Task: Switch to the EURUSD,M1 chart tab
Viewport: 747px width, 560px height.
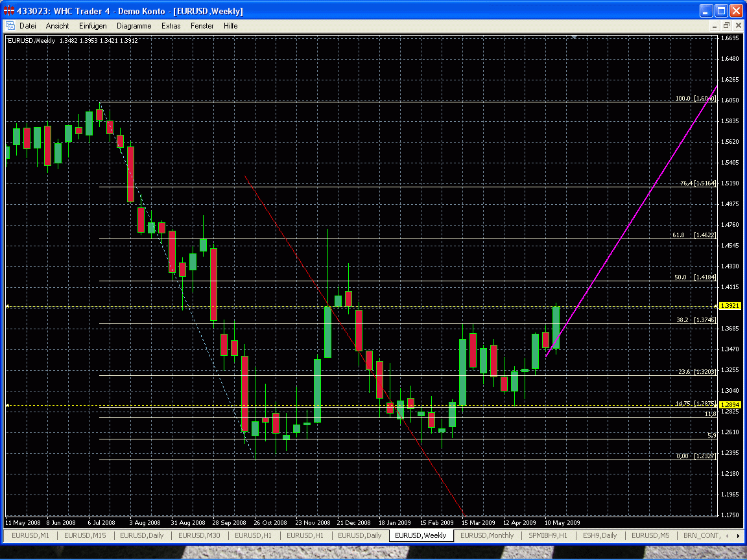Action: 30,535
